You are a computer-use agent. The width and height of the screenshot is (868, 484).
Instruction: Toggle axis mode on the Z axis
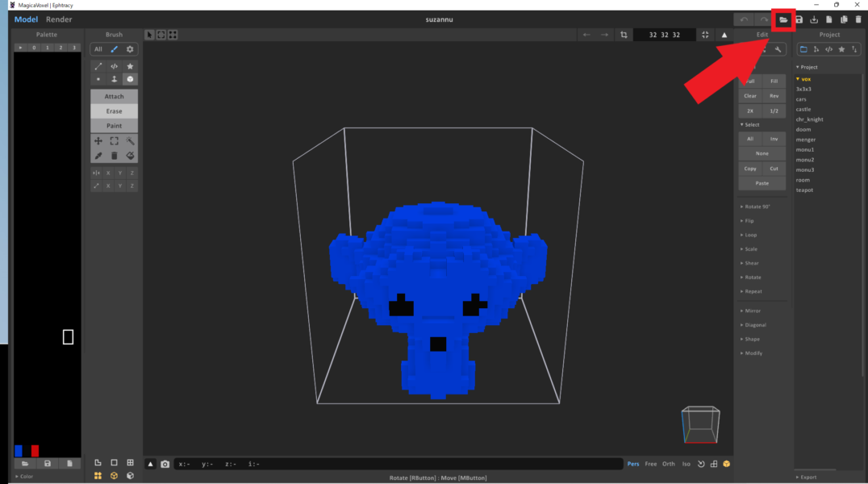point(131,186)
